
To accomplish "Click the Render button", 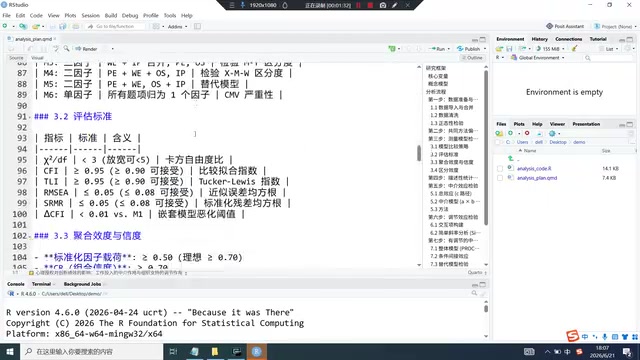I will [x=87, y=49].
